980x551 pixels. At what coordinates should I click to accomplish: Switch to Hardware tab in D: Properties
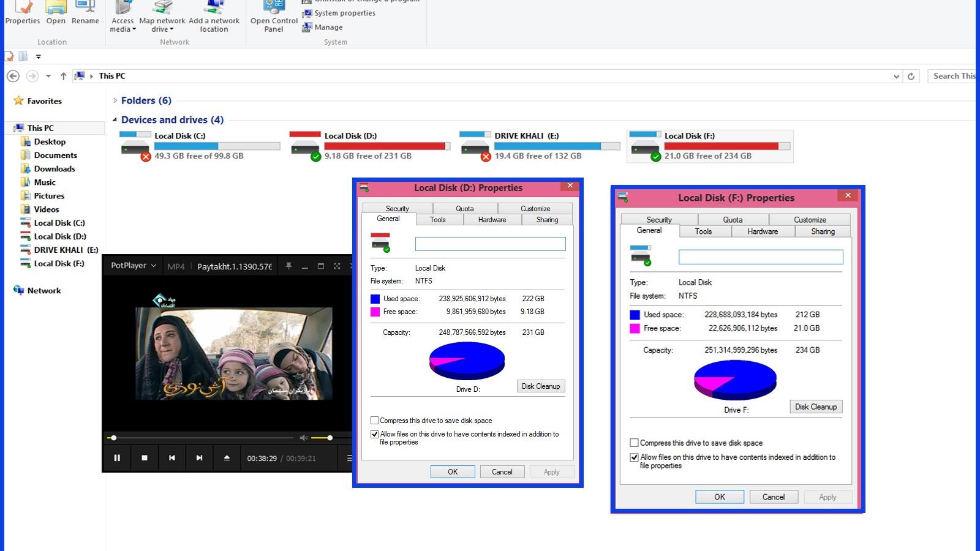coord(492,219)
